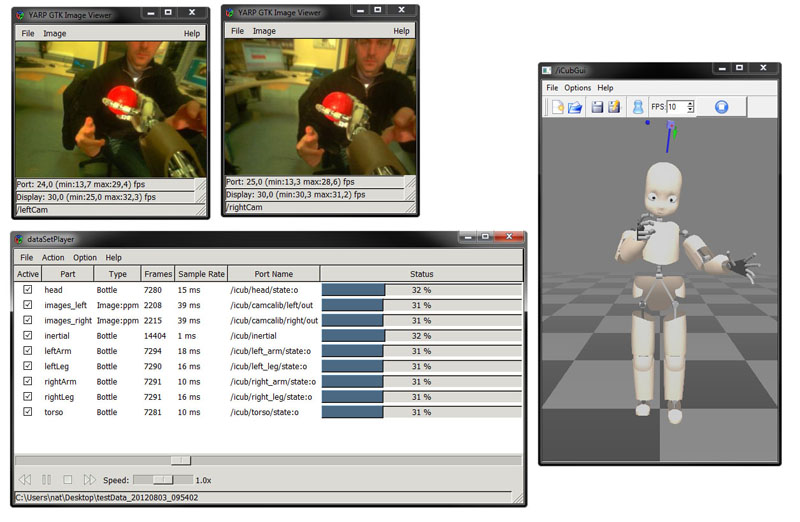Image resolution: width=800 pixels, height=522 pixels.
Task: Disable the torso part checkbox
Action: (x=28, y=412)
